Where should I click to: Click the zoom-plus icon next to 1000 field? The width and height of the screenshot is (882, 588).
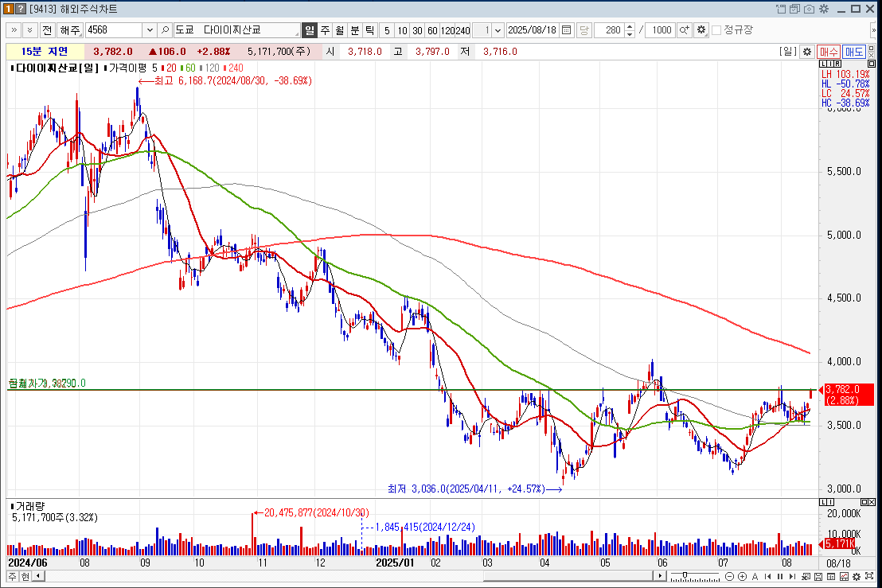[x=684, y=30]
